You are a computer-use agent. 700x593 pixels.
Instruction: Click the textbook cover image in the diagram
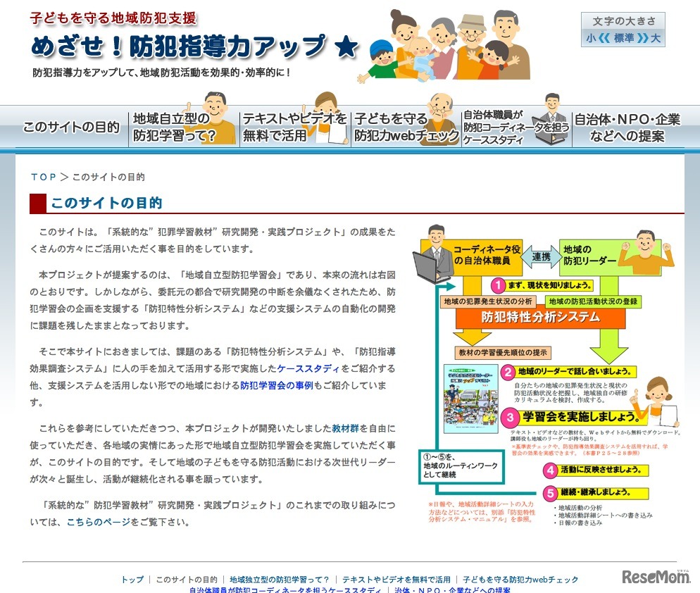click(x=471, y=399)
